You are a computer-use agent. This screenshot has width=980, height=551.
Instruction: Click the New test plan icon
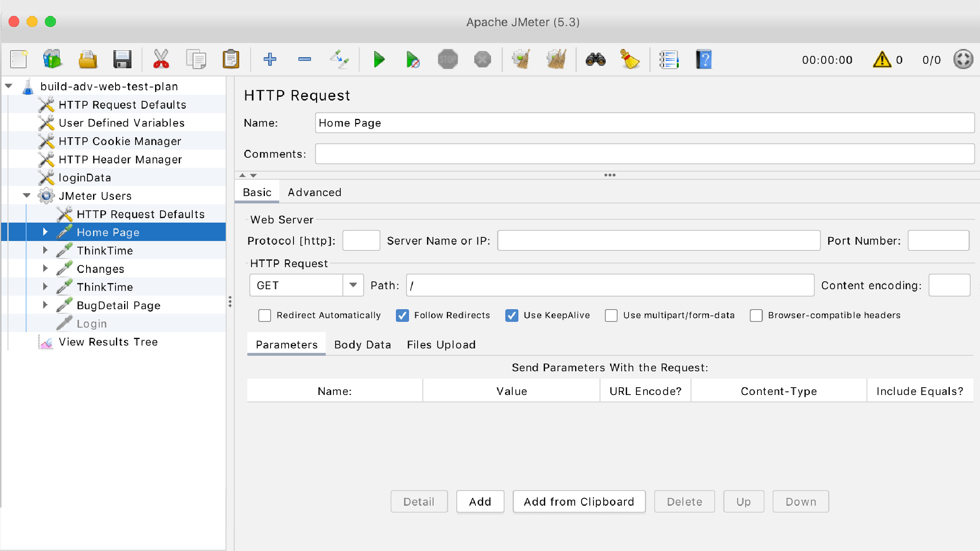pyautogui.click(x=19, y=60)
